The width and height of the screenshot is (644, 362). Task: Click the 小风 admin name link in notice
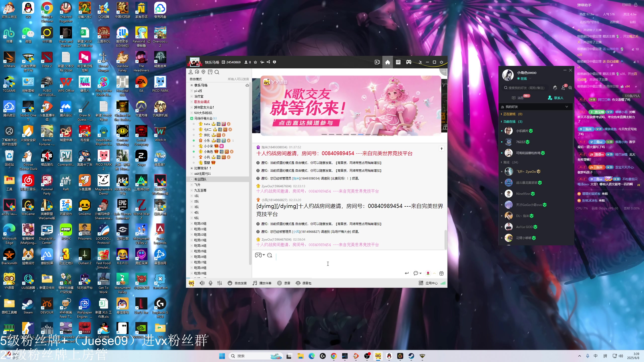(296, 232)
